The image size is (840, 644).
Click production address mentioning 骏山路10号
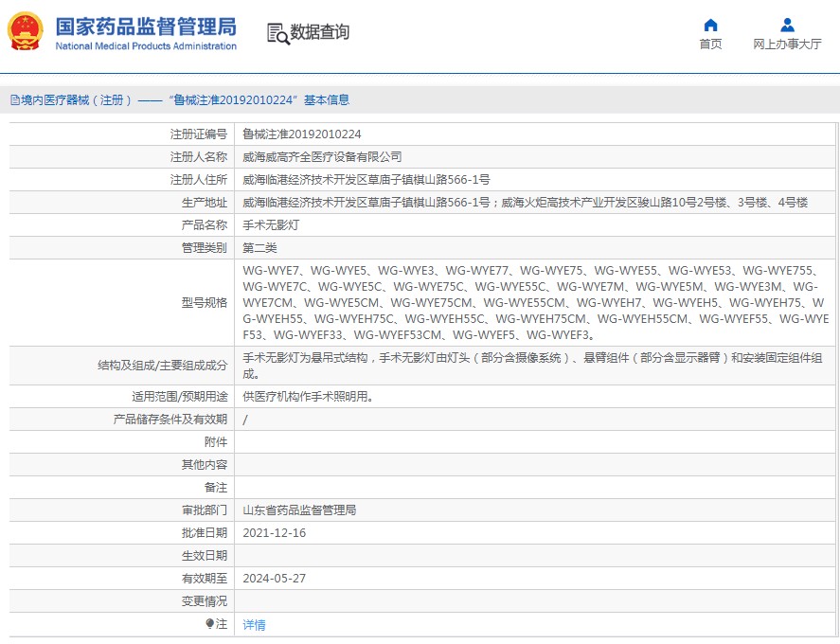pyautogui.click(x=525, y=203)
